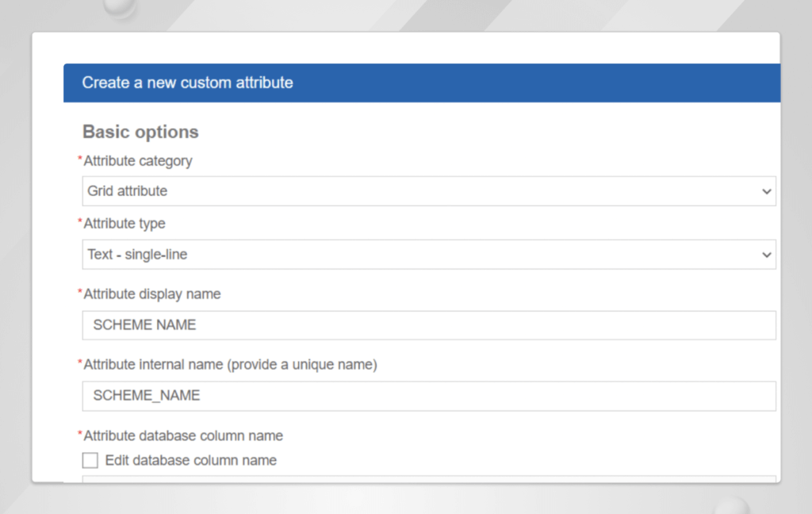Screen dimensions: 812x514
Task: Click the 'Attribute internal name' field label
Action: (x=230, y=365)
